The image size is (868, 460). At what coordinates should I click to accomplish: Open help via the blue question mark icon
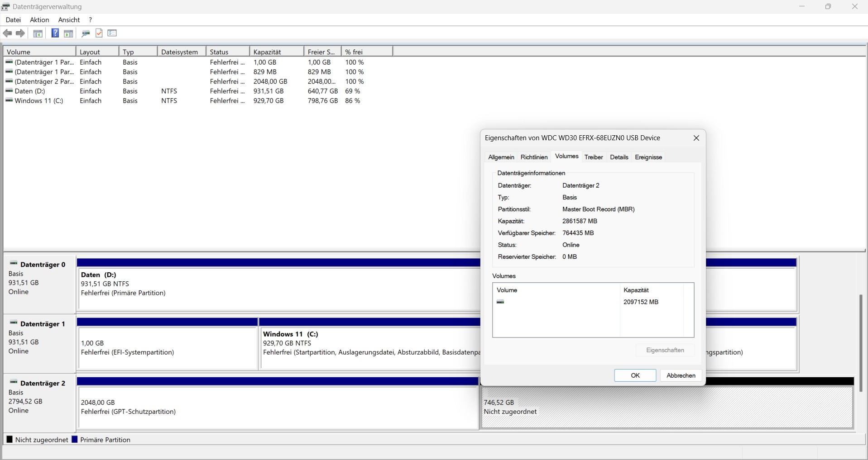55,33
